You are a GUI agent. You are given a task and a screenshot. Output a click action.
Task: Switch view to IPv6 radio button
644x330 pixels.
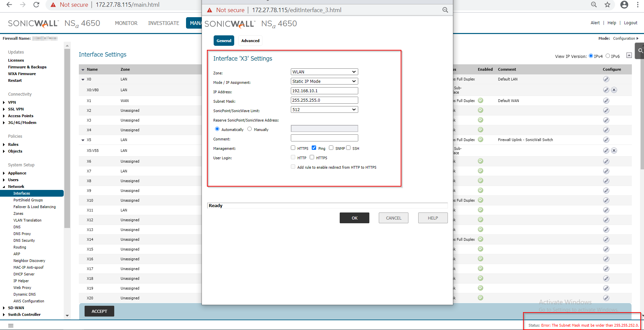[608, 56]
